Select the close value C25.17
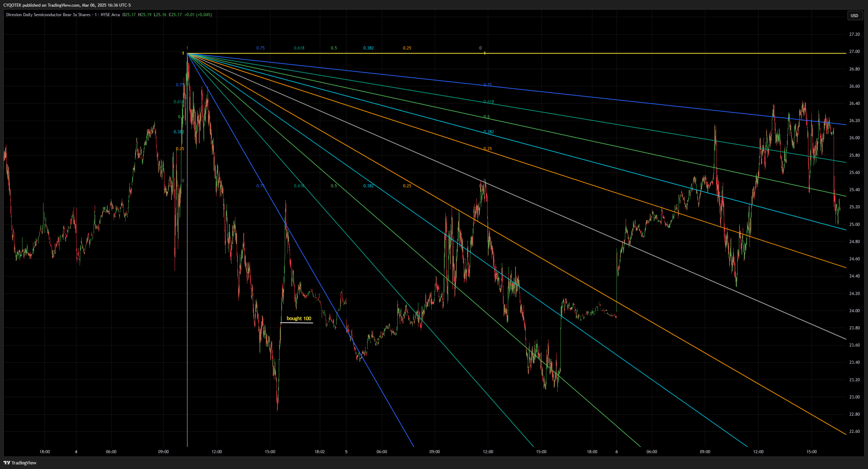868x469 pixels. tap(175, 15)
